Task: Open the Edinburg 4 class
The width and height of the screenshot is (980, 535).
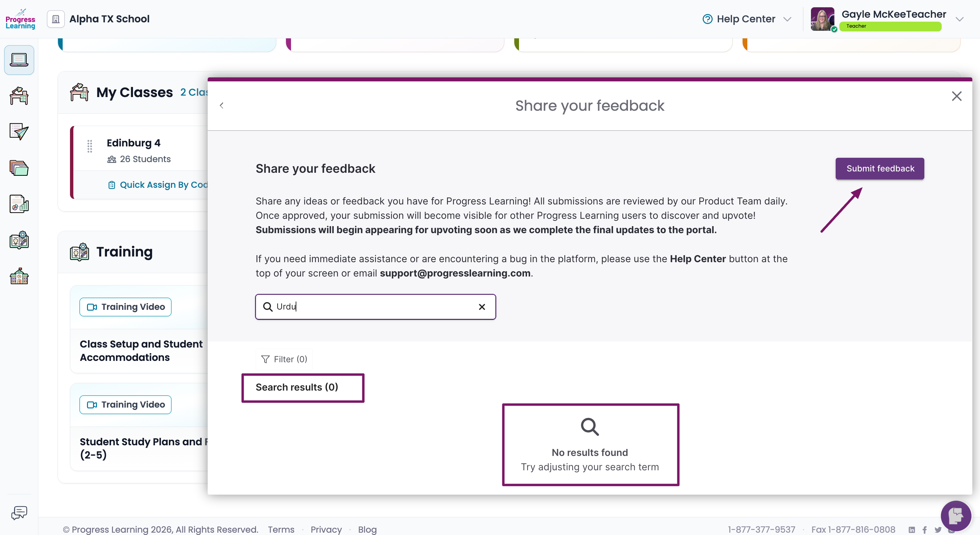Action: tap(134, 143)
